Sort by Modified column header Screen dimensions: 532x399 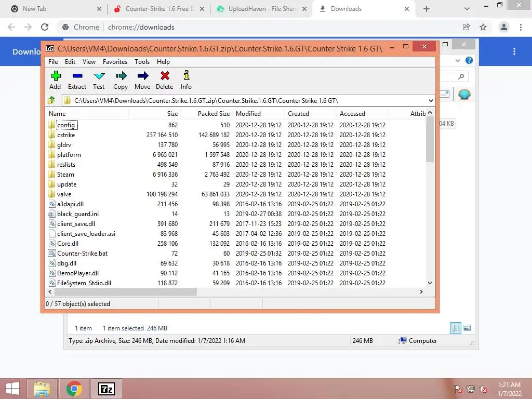[x=259, y=114]
